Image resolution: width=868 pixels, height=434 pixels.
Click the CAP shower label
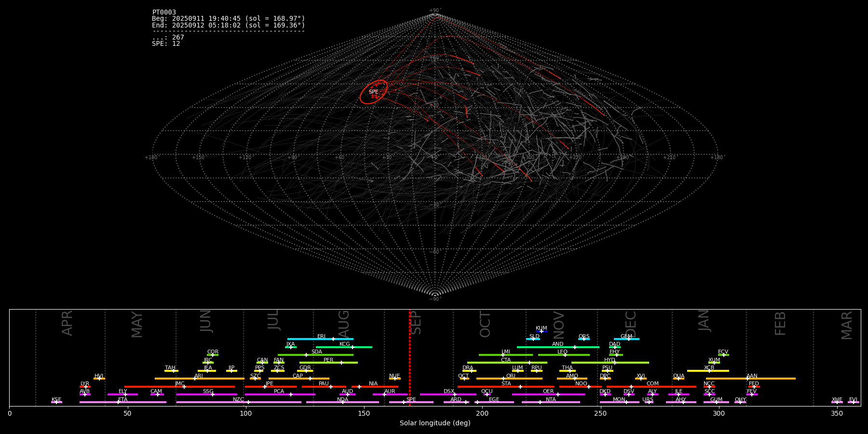click(298, 376)
